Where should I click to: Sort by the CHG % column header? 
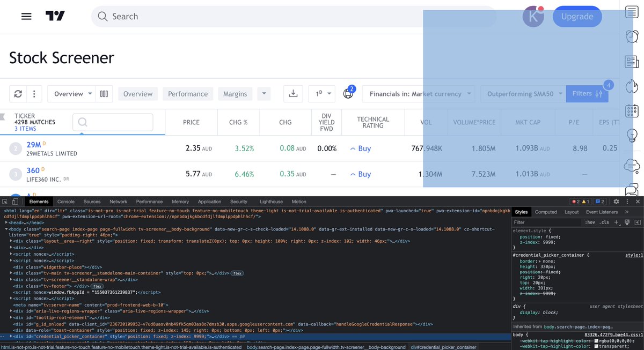tap(238, 122)
